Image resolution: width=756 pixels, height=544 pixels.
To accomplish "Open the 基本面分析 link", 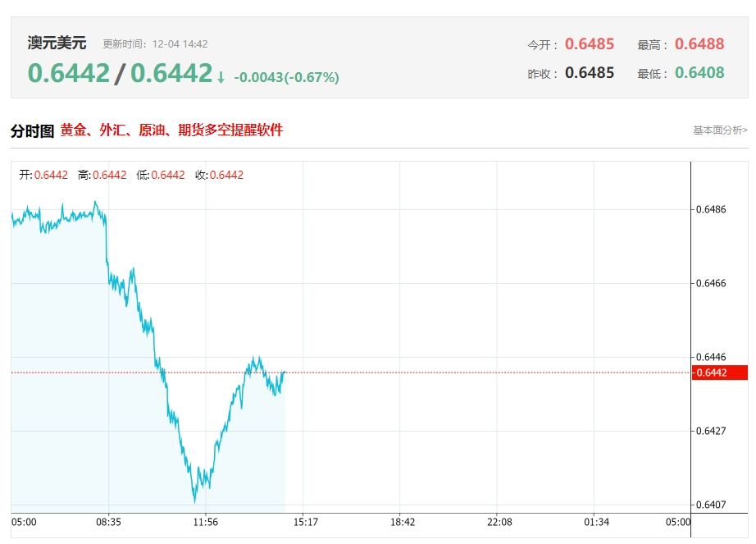I will click(720, 130).
